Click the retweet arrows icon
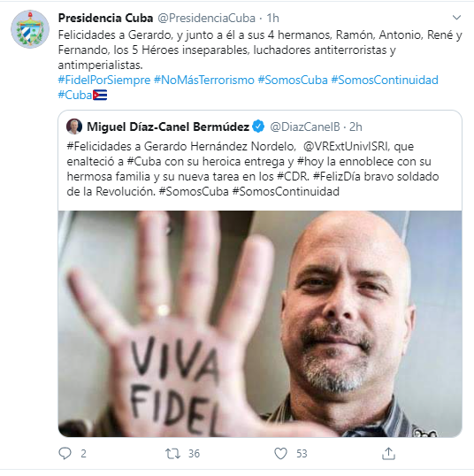The width and height of the screenshot is (474, 476). tap(172, 454)
